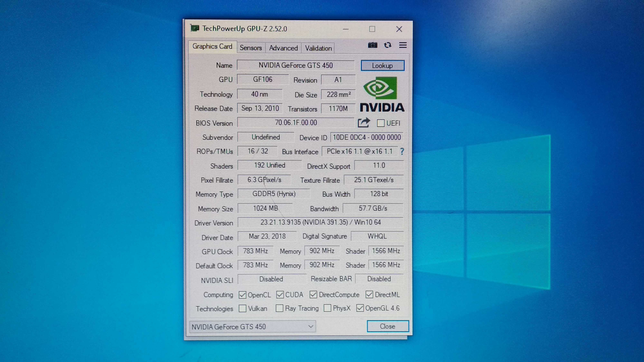Screen dimensions: 644x362
Task: Click the Close button
Action: tap(388, 326)
